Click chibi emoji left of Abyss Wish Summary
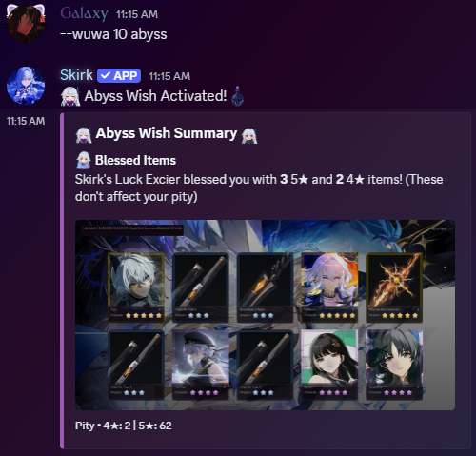 coord(84,135)
